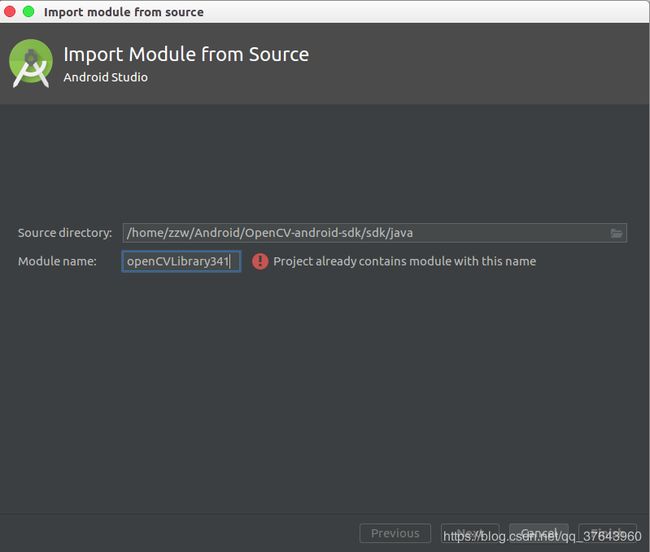The width and height of the screenshot is (650, 552).
Task: Edit the Source directory path field
Action: pos(374,233)
